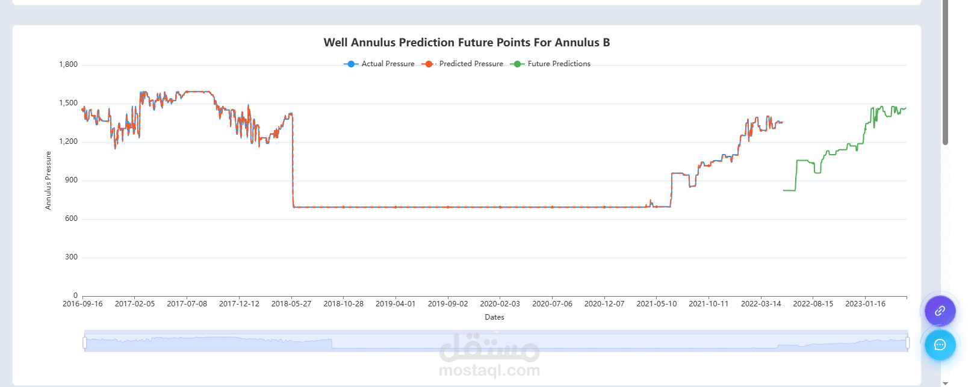Click the Dates x-axis title
The height and width of the screenshot is (387, 980).
(494, 317)
